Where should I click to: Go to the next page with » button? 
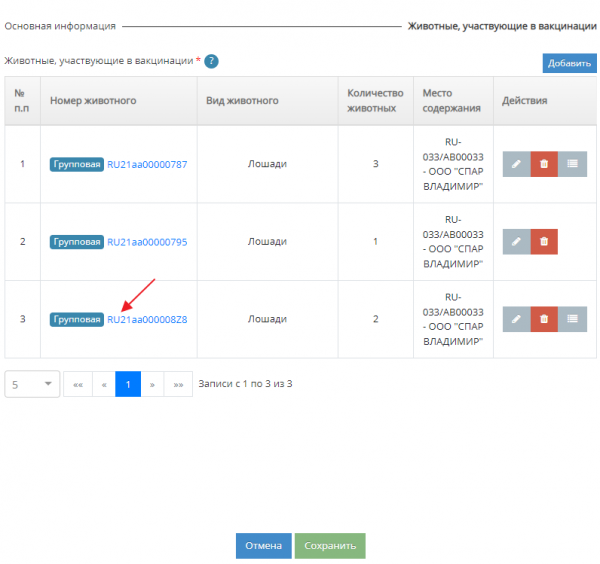[x=152, y=384]
